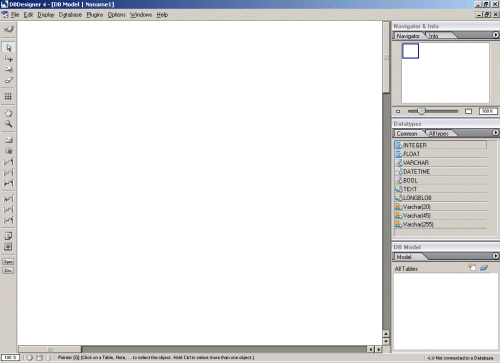Switch to the Navigator tab
500x363 pixels.
tap(408, 36)
